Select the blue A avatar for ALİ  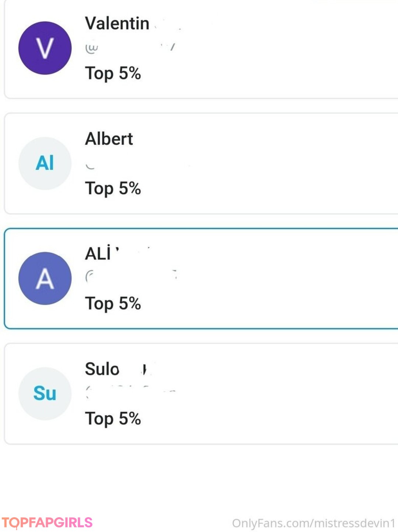click(x=45, y=279)
